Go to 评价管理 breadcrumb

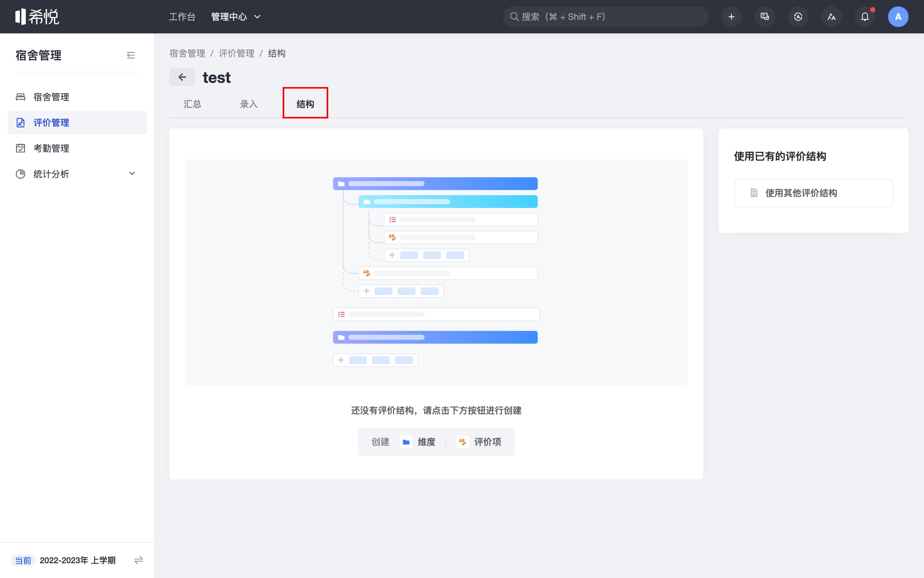coord(236,54)
